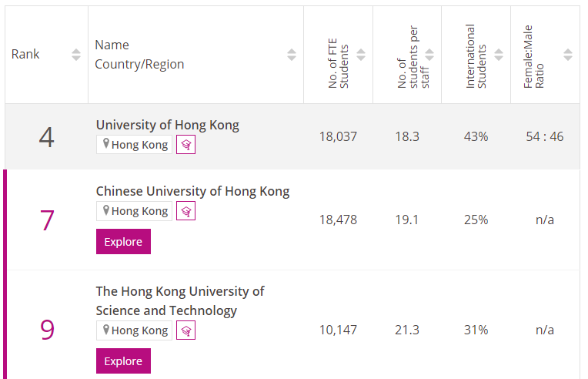Open Chinese University of Hong Kong link

coord(192,191)
